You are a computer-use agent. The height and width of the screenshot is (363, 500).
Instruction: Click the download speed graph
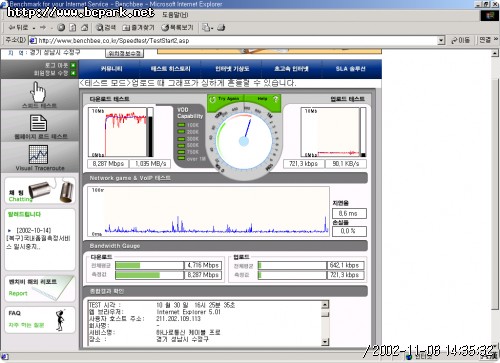(117, 132)
